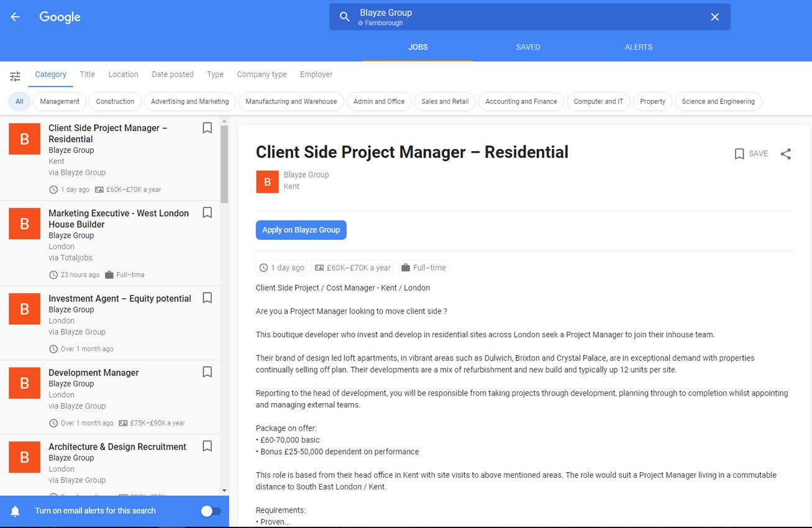Click Apply on Blayze Group button
Viewport: 812px width, 528px height.
coord(301,230)
